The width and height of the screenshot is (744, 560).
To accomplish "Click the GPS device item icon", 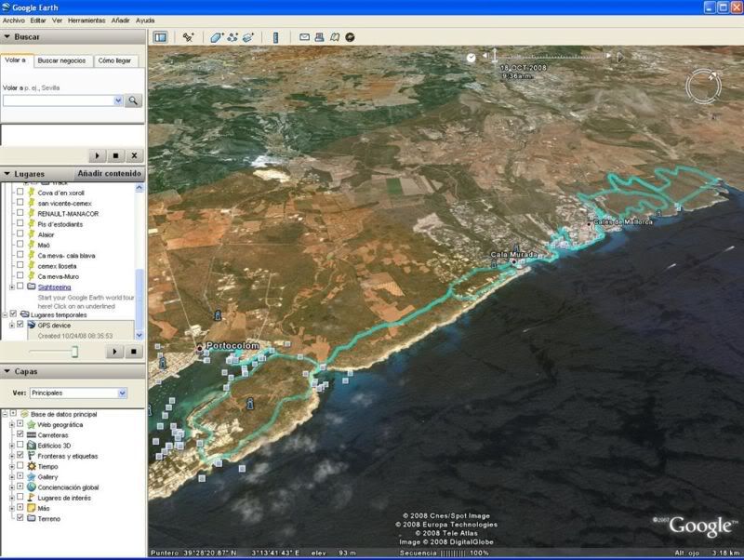I will (32, 325).
